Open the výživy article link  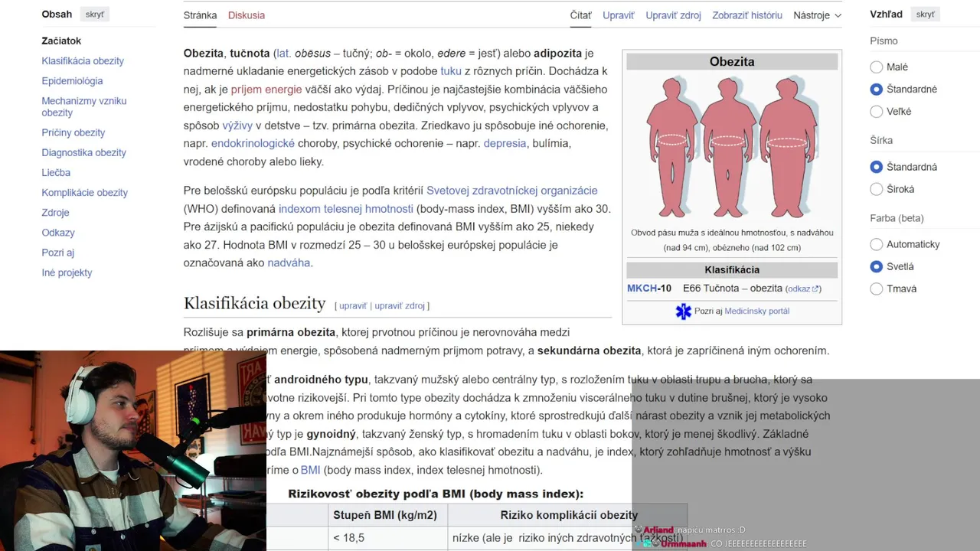pos(237,126)
